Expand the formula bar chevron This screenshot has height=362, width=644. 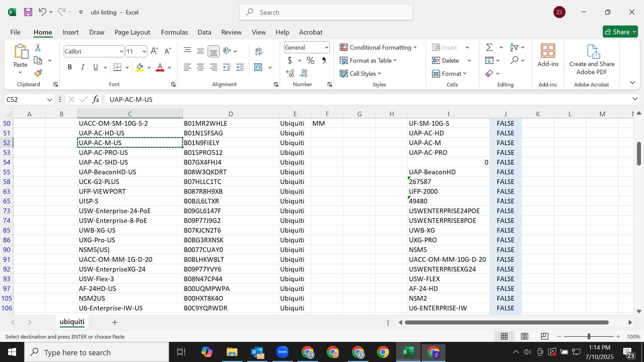coord(635,99)
